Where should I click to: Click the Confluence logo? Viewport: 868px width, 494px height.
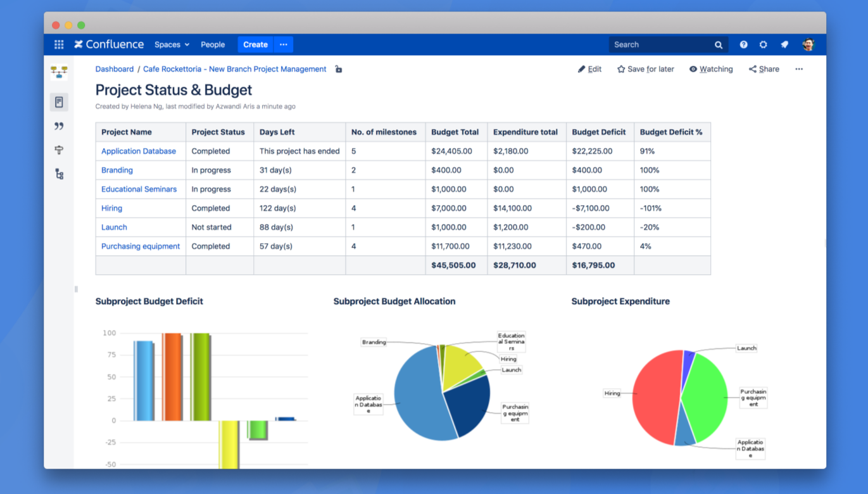click(x=109, y=44)
